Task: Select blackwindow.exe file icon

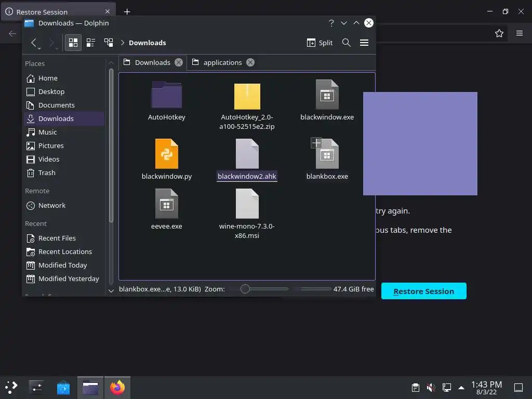Action: (327, 95)
